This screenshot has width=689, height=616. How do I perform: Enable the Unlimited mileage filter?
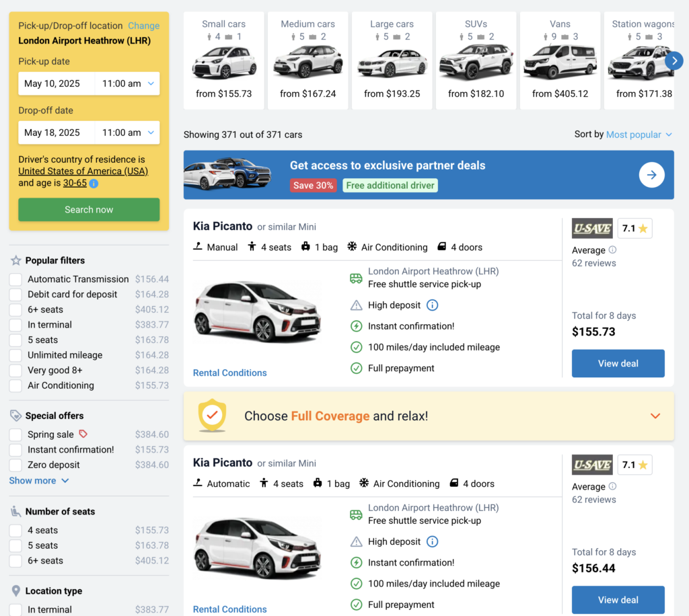tap(16, 355)
